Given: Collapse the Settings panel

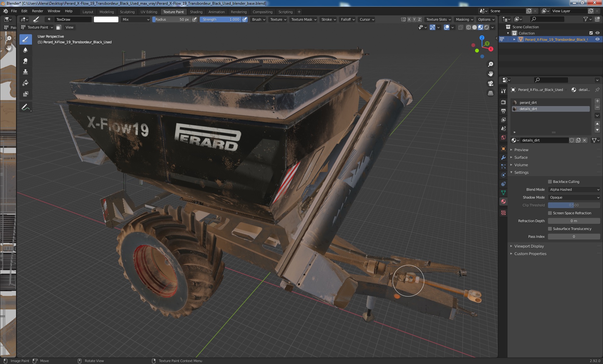Looking at the screenshot, I should (521, 173).
